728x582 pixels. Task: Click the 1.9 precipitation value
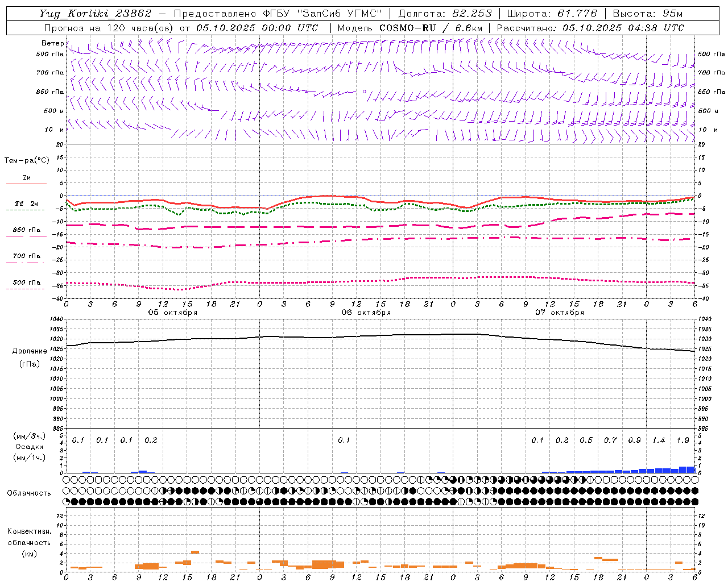pyautogui.click(x=682, y=440)
